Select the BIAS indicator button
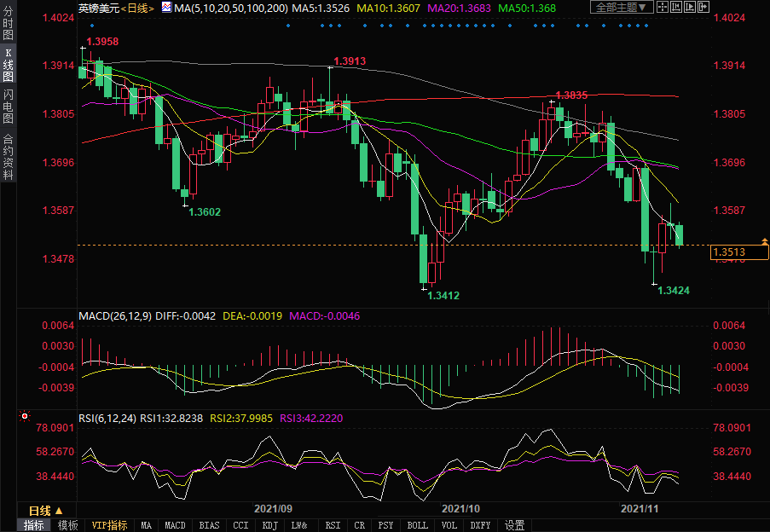This screenshot has height=532, width=770. coord(209,525)
